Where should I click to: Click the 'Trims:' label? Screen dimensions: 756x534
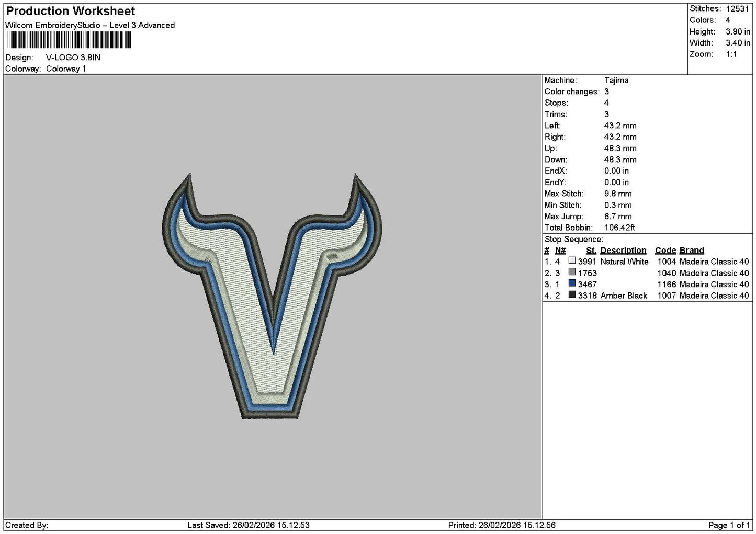556,115
